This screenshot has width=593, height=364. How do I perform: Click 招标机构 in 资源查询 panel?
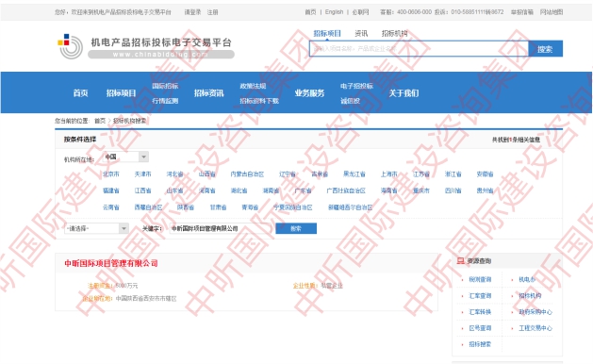tap(530, 296)
